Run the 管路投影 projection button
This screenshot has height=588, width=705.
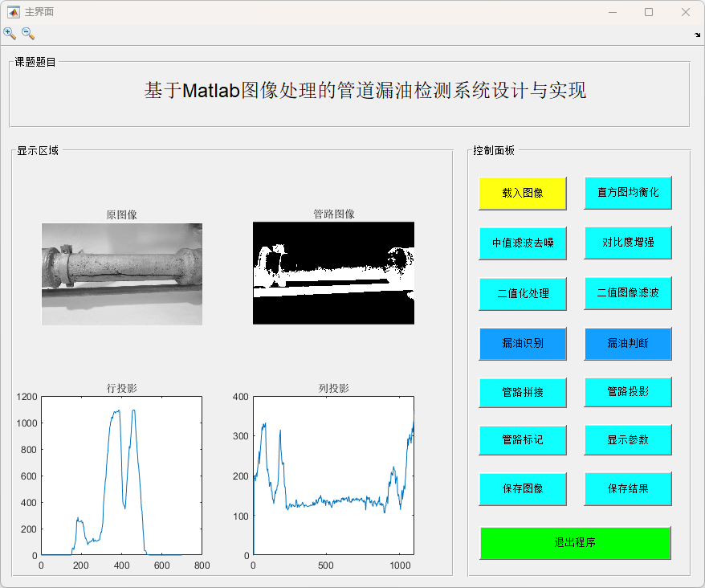[627, 392]
